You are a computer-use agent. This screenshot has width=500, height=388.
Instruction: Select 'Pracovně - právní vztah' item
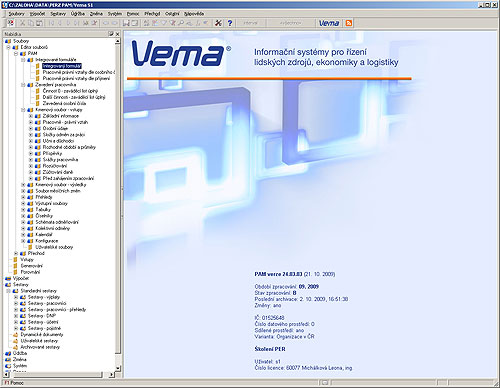coord(65,122)
